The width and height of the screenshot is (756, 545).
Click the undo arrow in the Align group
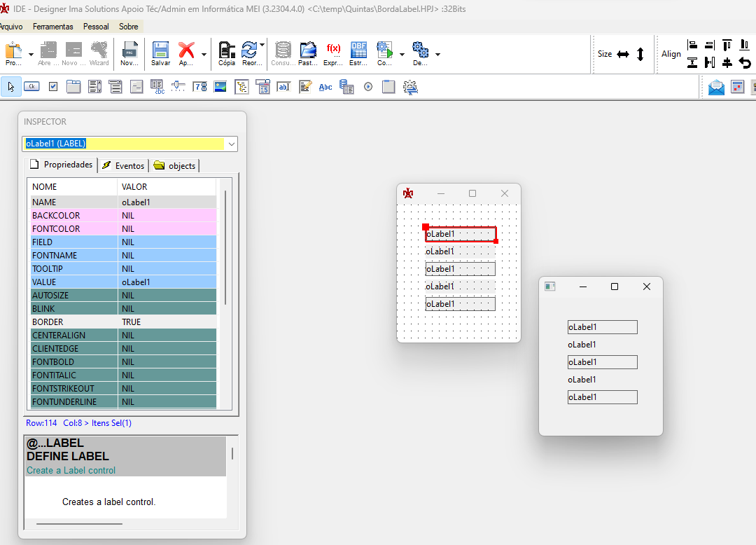click(x=745, y=63)
